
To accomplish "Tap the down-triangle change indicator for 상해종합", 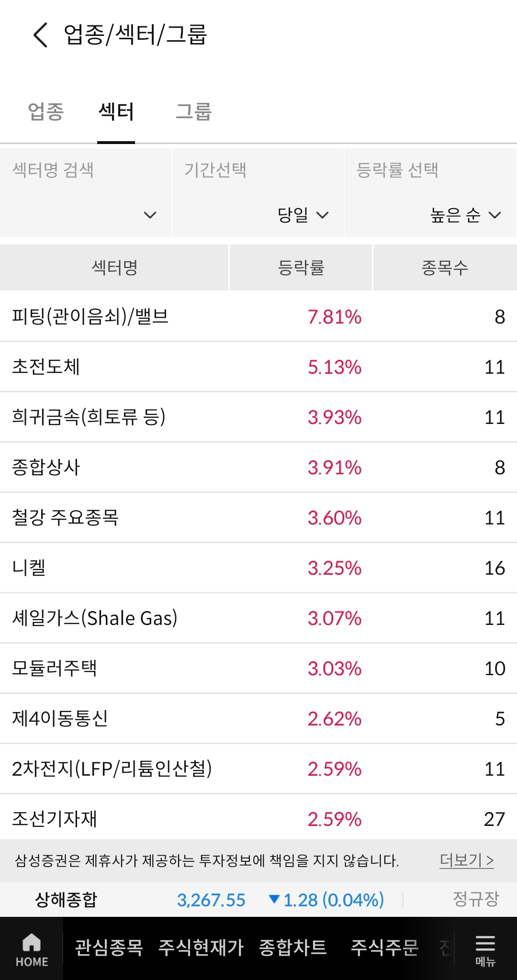I will tap(274, 899).
